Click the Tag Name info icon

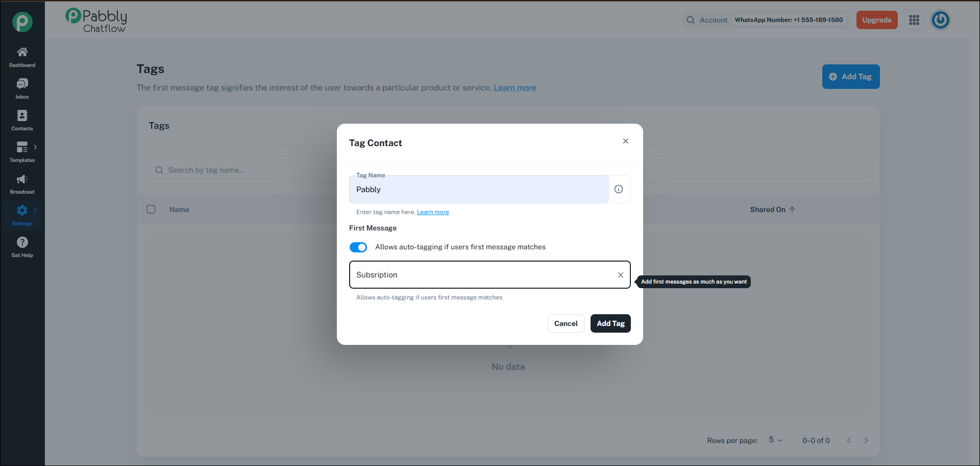[619, 189]
